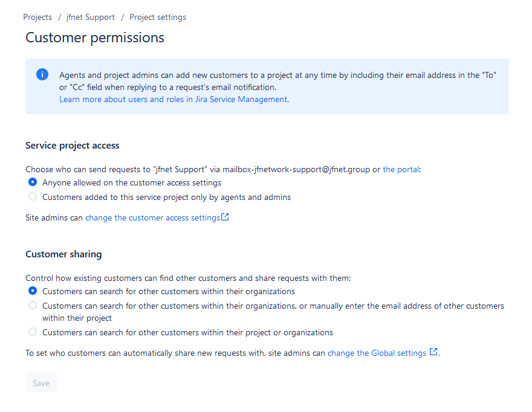Open "the portal" link
The height and width of the screenshot is (412, 532).
tap(401, 169)
